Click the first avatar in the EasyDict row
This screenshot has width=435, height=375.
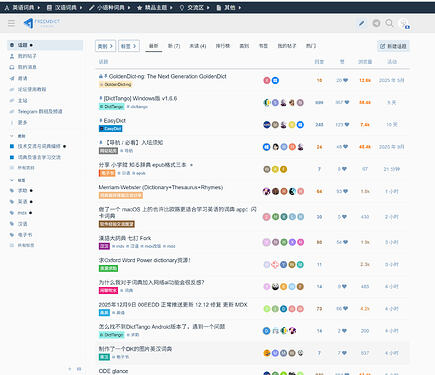267,125
